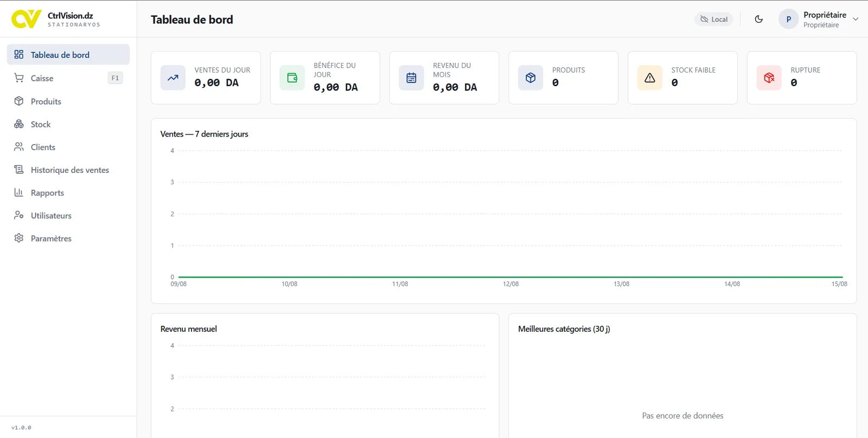
Task: Click the Rapports bar chart icon
Action: point(19,192)
